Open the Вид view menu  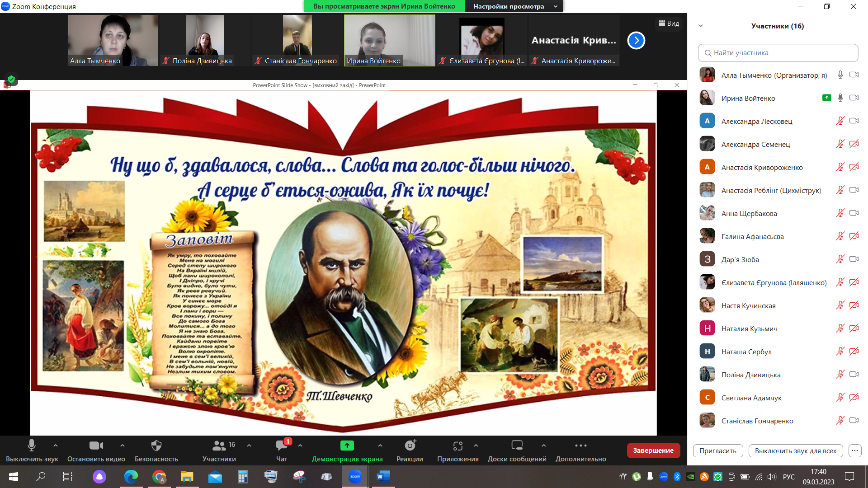[669, 23]
